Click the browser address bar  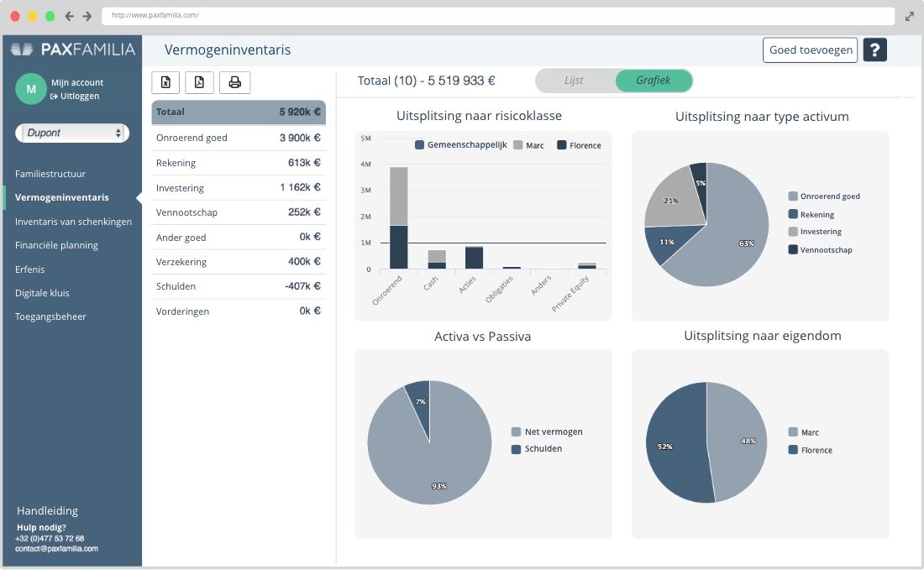[x=496, y=16]
